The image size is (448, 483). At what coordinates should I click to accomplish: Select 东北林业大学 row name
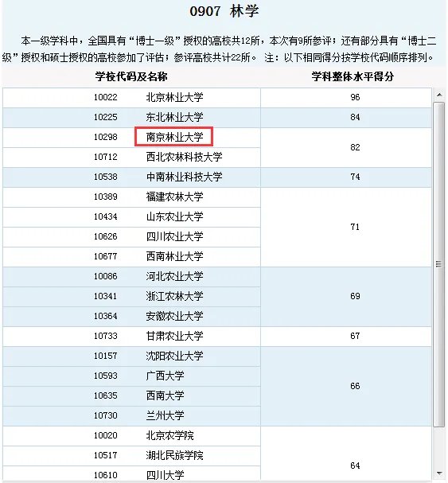175,117
